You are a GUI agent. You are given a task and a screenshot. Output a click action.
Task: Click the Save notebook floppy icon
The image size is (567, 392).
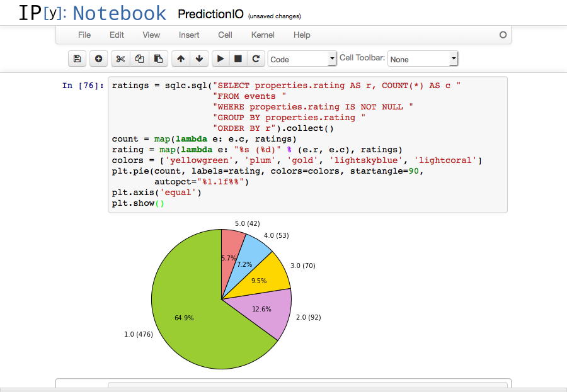(x=77, y=59)
